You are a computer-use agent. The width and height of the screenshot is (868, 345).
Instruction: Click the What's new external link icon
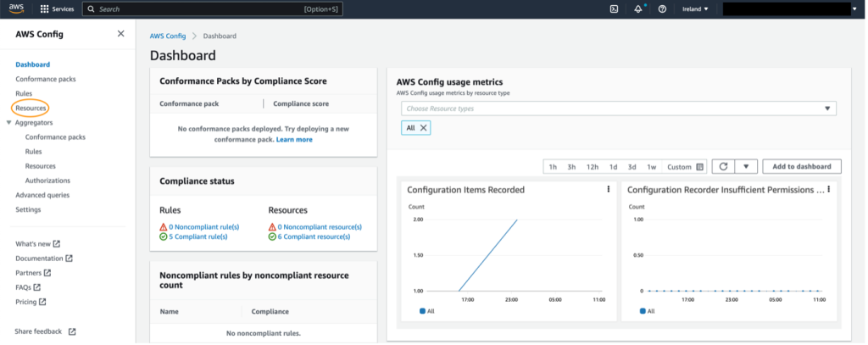pyautogui.click(x=57, y=243)
